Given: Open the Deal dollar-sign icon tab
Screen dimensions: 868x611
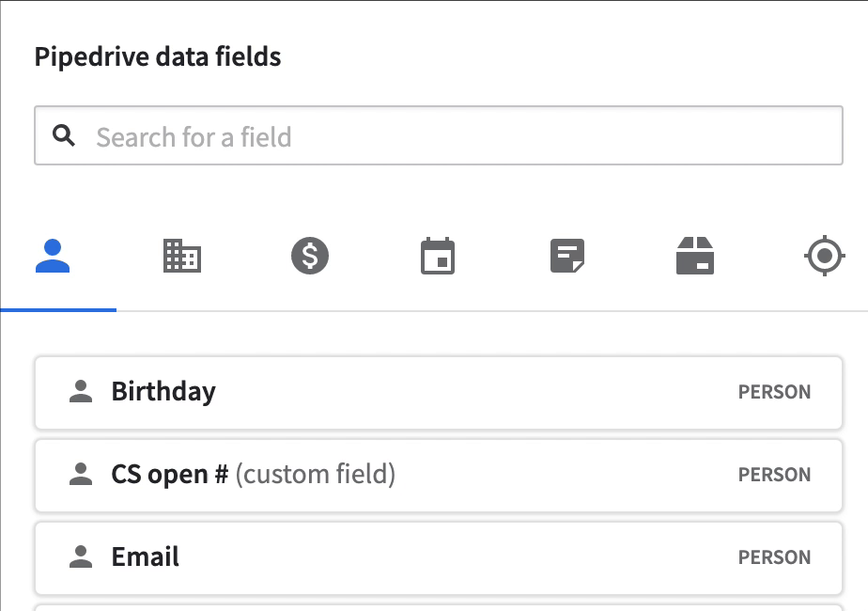Looking at the screenshot, I should [x=310, y=256].
